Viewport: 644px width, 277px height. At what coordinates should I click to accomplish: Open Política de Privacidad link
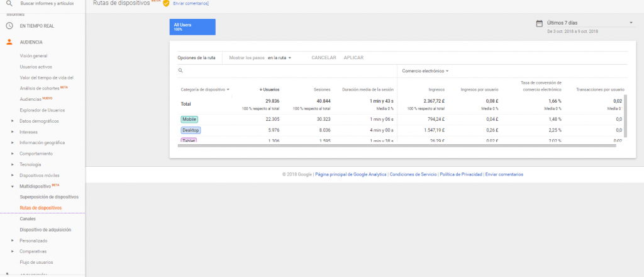pyautogui.click(x=461, y=174)
